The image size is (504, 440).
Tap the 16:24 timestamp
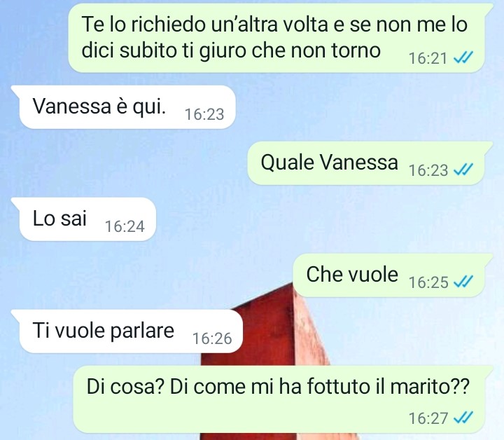coord(125,226)
